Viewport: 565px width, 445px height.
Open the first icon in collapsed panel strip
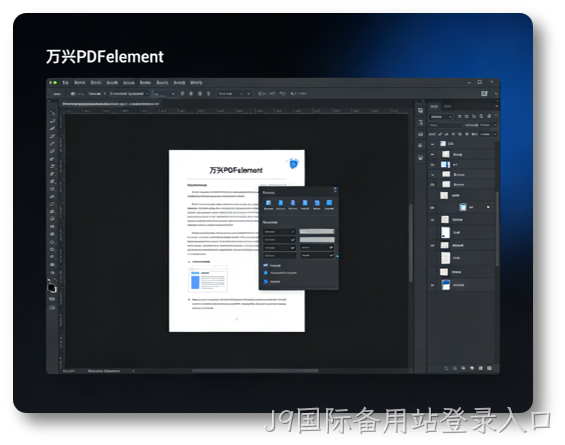tap(421, 111)
